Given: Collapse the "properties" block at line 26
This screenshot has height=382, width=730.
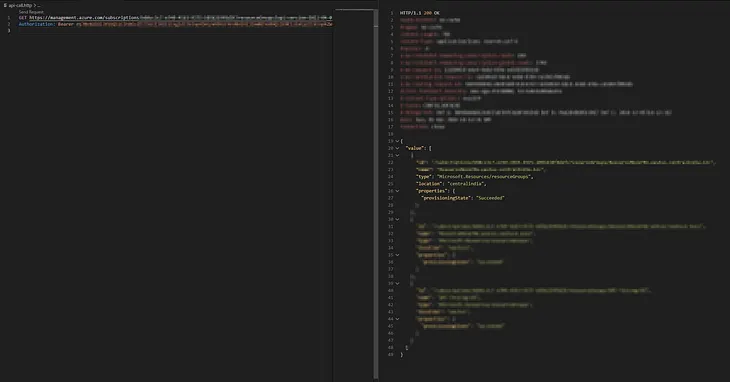Looking at the screenshot, I should click(x=397, y=191).
